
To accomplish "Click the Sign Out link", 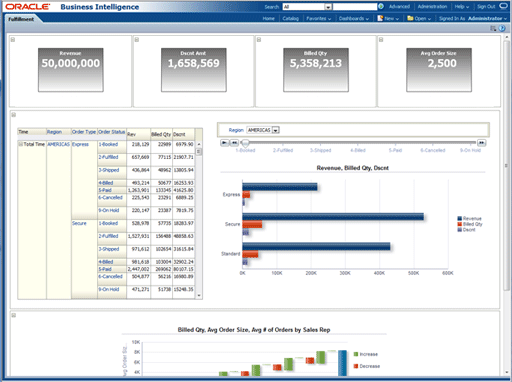I will (x=486, y=7).
